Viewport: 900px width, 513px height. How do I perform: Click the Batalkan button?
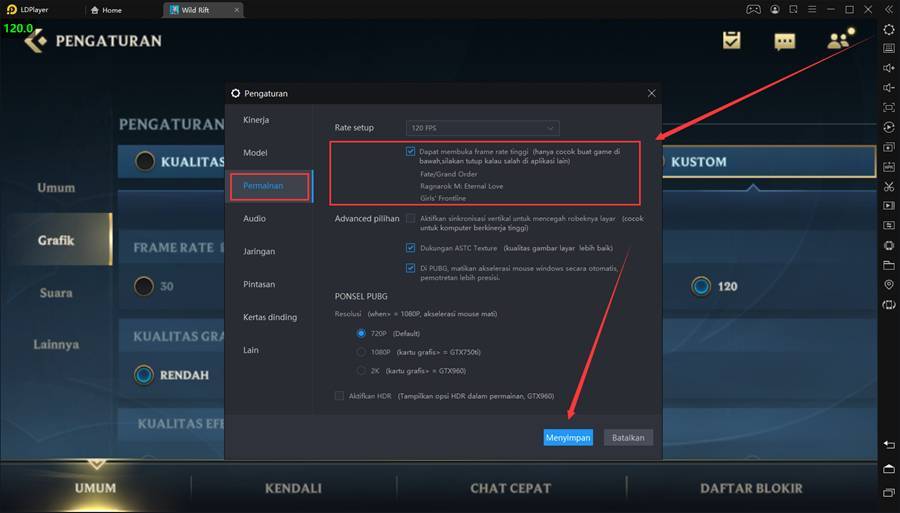point(628,437)
